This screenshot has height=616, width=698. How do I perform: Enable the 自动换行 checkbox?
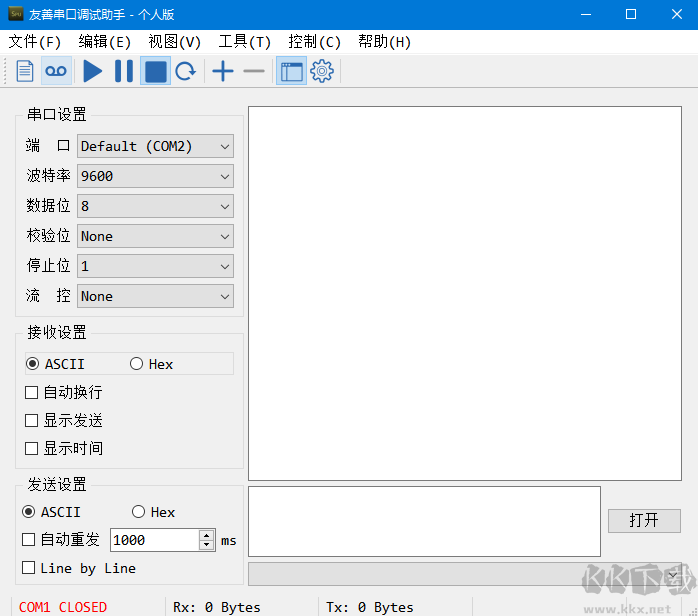tap(64, 393)
